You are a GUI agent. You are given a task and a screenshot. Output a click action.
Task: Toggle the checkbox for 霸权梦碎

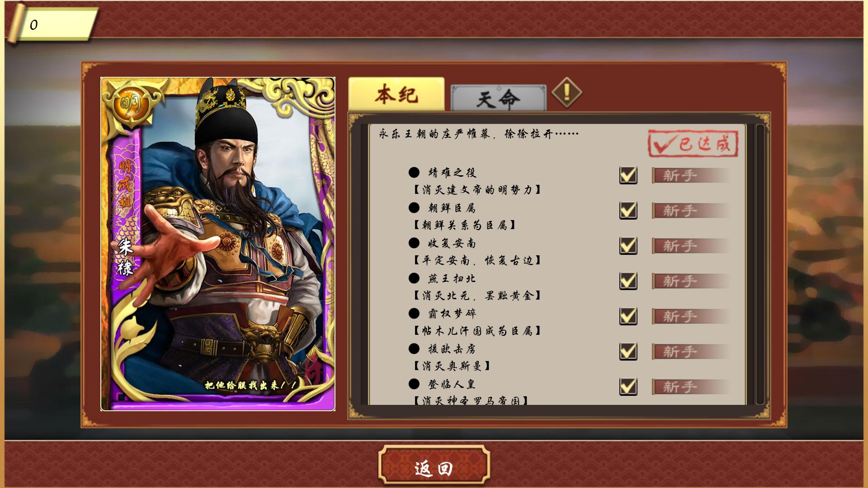coord(628,316)
